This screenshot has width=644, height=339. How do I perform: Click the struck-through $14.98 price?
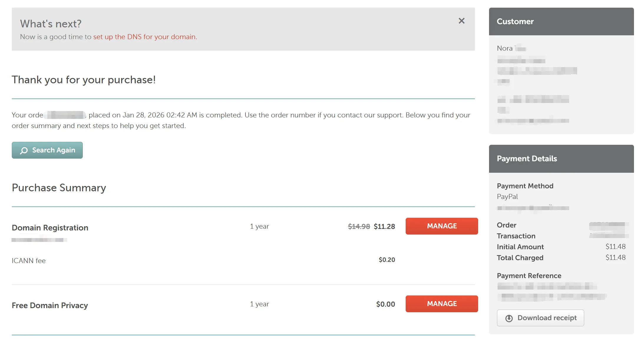pyautogui.click(x=359, y=226)
